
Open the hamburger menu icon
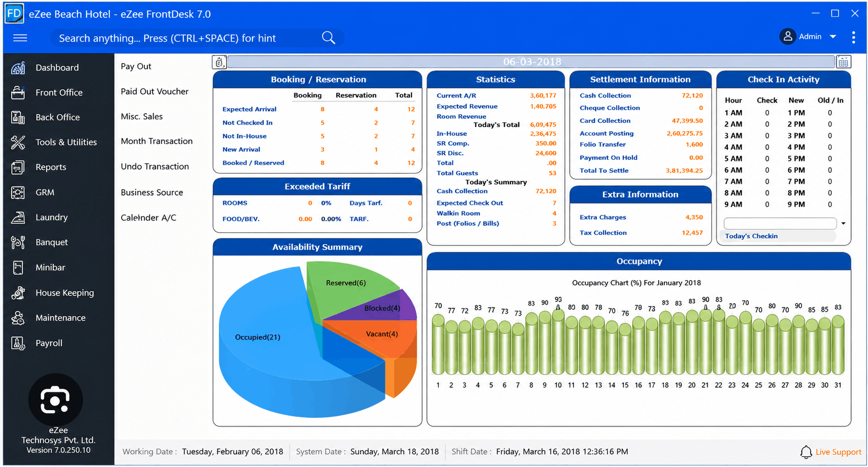tap(20, 38)
